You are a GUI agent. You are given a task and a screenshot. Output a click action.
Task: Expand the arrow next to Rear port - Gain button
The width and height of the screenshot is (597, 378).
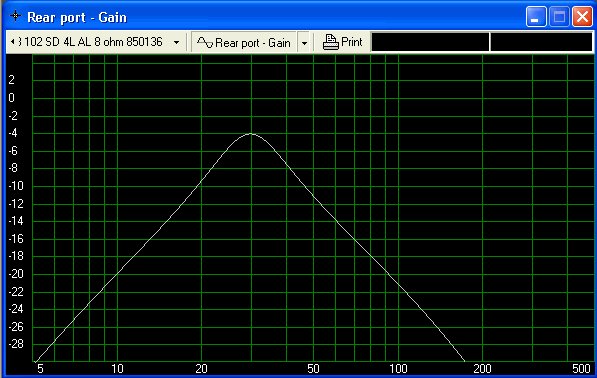click(x=304, y=43)
